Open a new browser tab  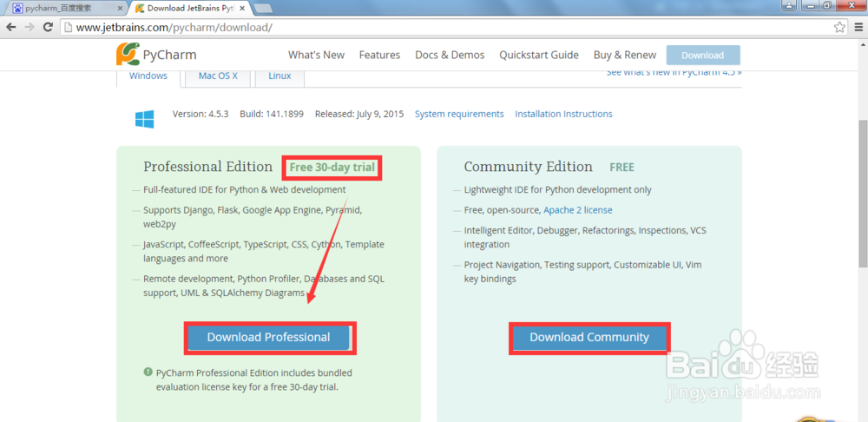point(263,9)
